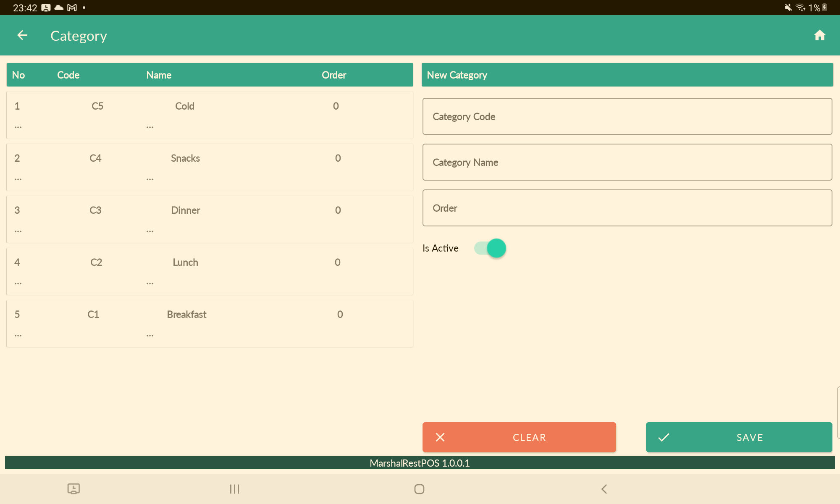Tap the Android back navigation arrow

[604, 489]
